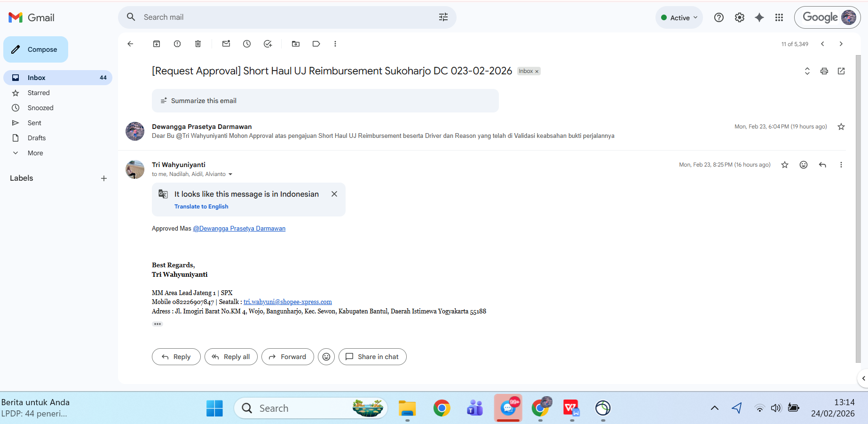Show the trimmed content ellipsis
868x424 pixels.
tap(158, 324)
